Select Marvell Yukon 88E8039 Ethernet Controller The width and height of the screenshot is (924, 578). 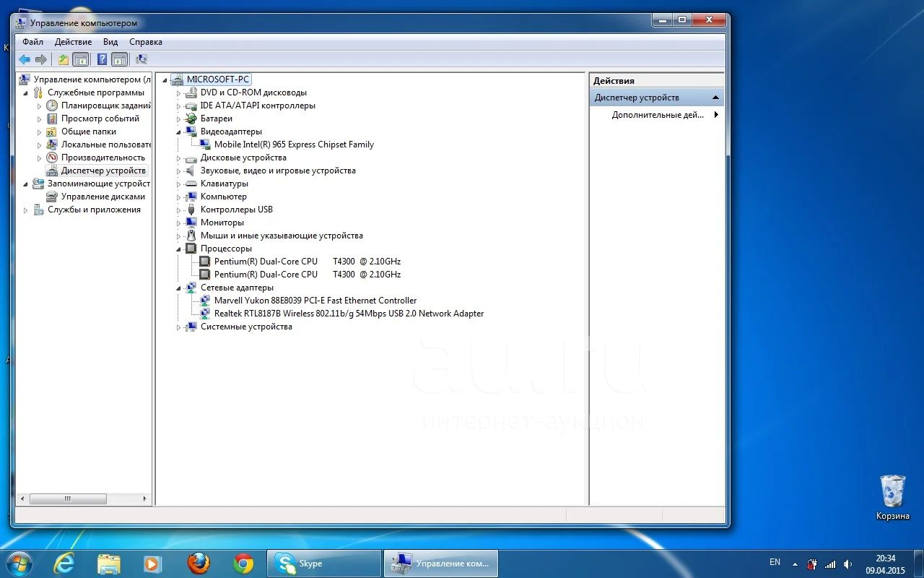tap(315, 301)
